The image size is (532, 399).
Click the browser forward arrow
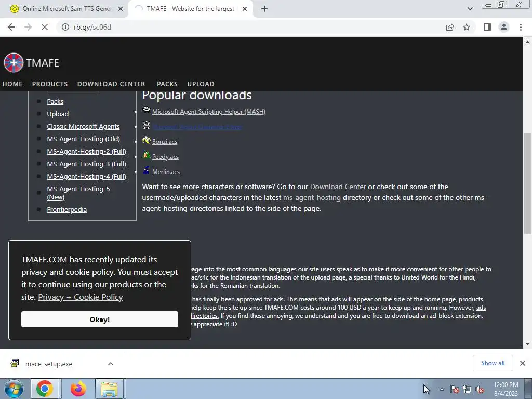[x=28, y=27]
